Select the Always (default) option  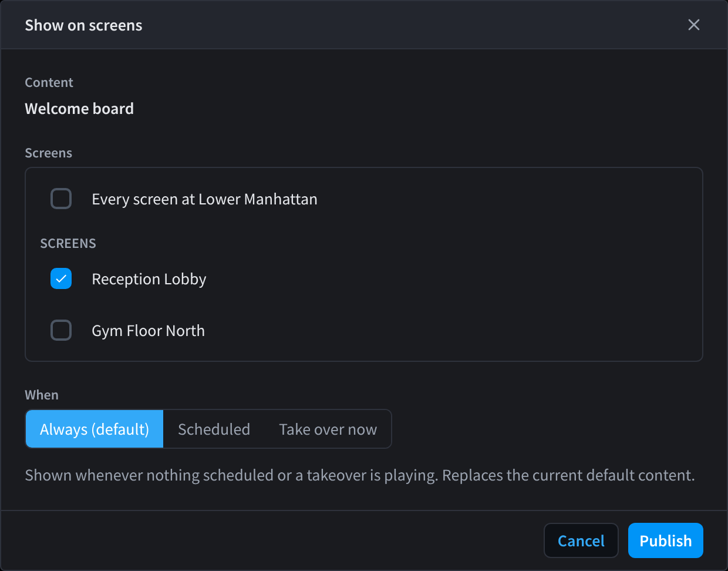[x=95, y=429]
